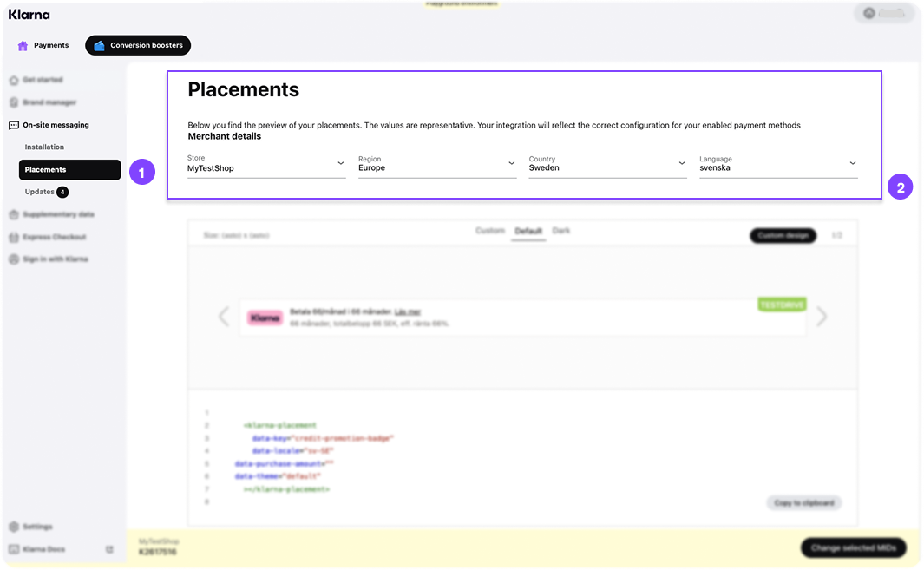Click the Get started sidebar icon
924x570 pixels.
coord(14,80)
